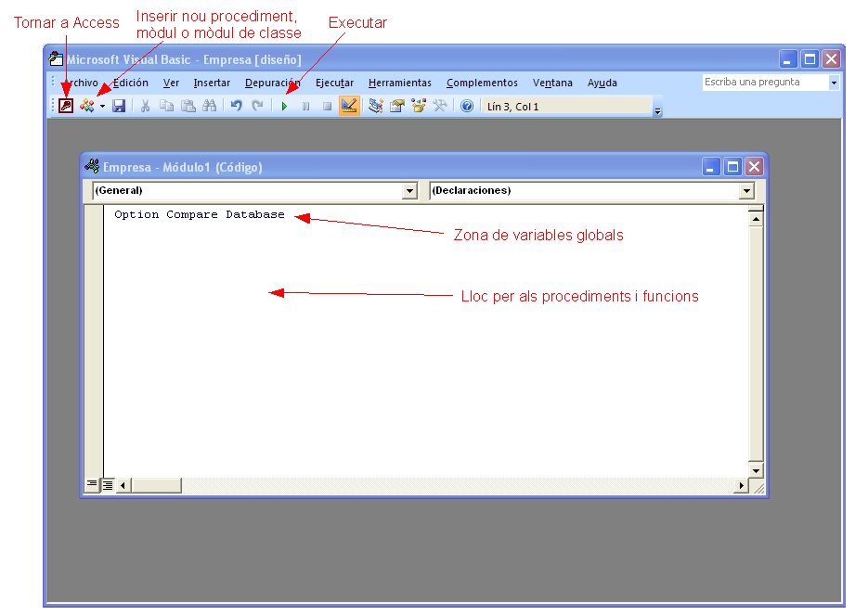Expand the (General) object dropdown

pyautogui.click(x=409, y=191)
